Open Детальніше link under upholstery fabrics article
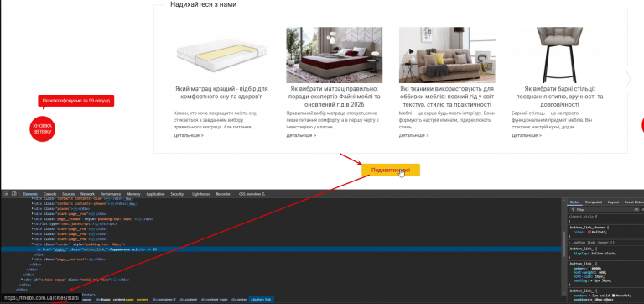The image size is (644, 304). (x=413, y=135)
